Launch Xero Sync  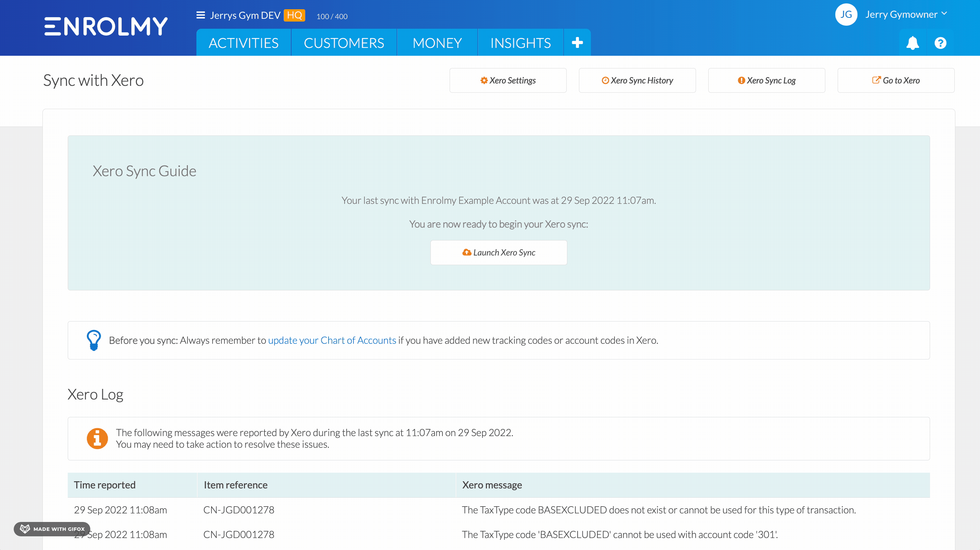pyautogui.click(x=499, y=252)
